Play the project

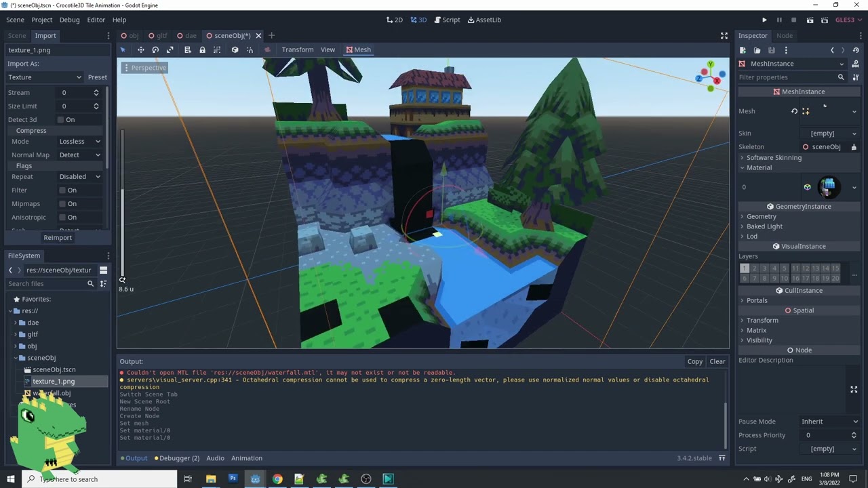coord(764,20)
